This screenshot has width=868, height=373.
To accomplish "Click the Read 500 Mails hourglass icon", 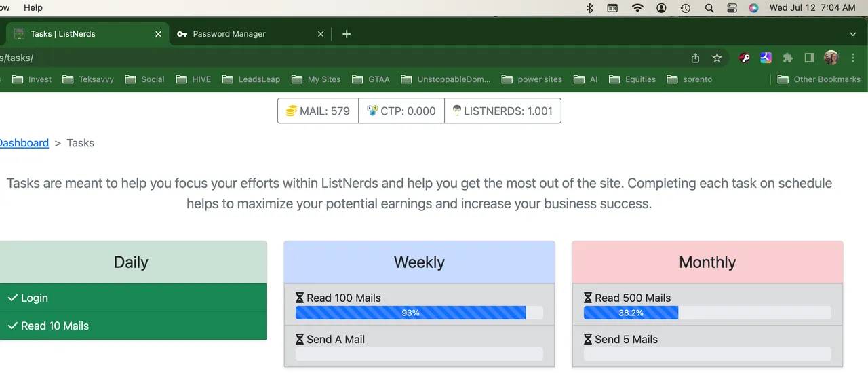I will click(588, 298).
